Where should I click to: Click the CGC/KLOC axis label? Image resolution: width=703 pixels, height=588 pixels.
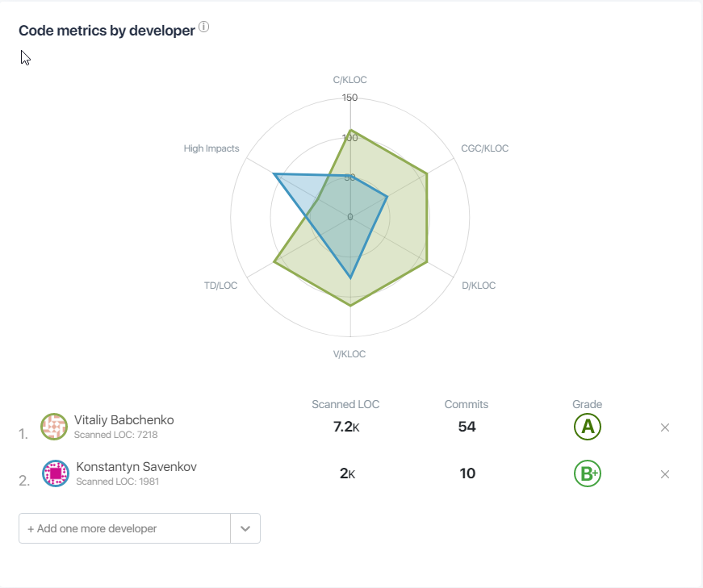(484, 148)
